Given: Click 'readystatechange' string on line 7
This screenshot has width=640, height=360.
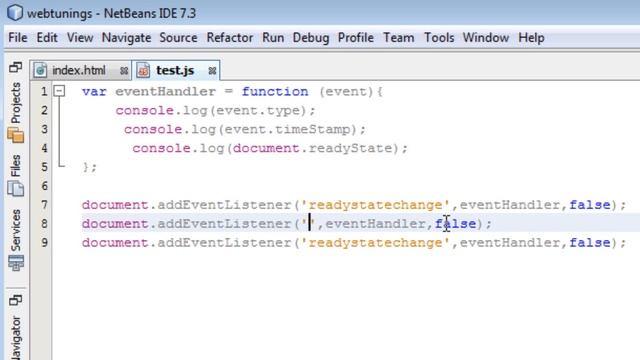Looking at the screenshot, I should point(375,205).
